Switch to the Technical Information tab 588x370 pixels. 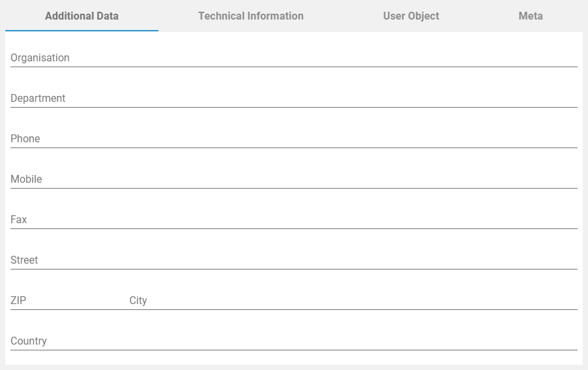[x=251, y=16]
